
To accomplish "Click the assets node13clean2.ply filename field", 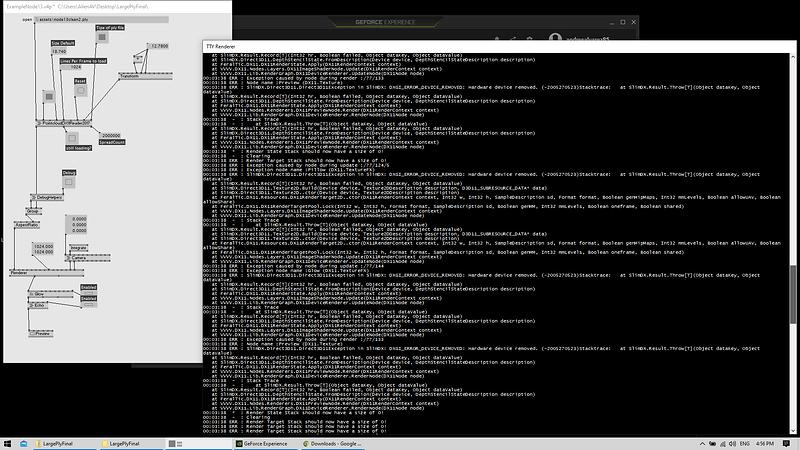I will click(102, 19).
